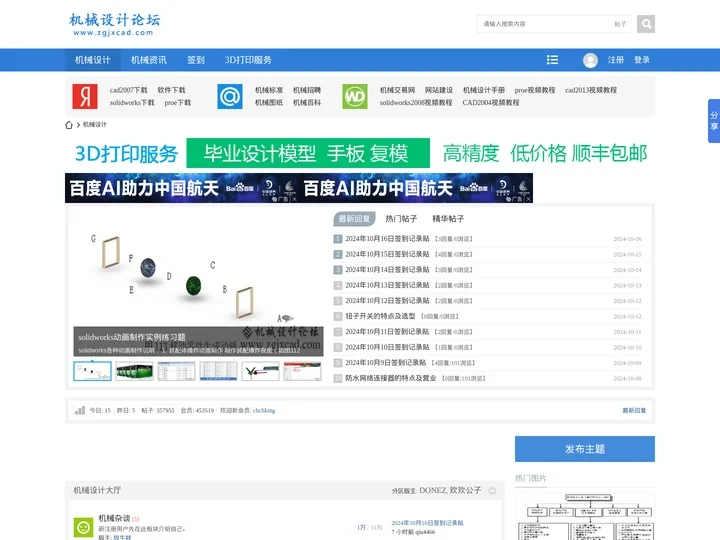720x540 pixels.
Task: Click the 发布主题 button
Action: (585, 449)
